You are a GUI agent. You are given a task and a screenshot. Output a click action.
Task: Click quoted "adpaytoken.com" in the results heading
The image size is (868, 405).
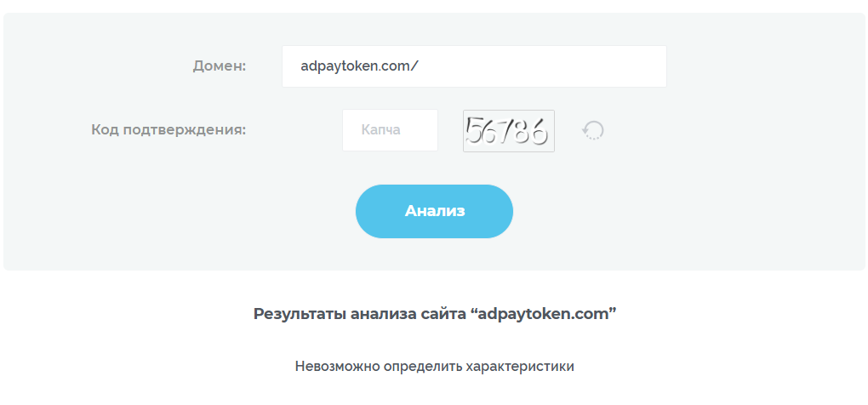(x=543, y=313)
